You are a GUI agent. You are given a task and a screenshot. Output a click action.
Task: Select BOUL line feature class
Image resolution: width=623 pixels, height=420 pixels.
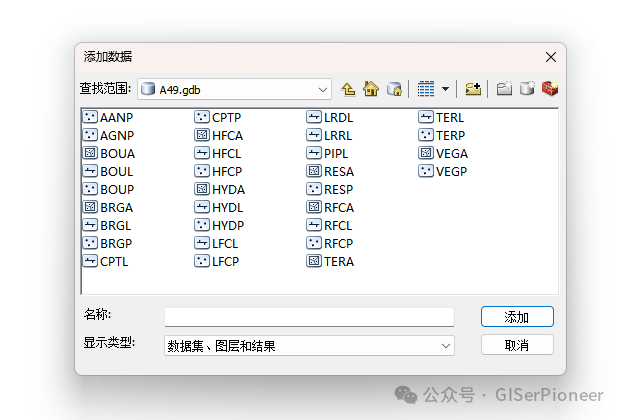(x=108, y=172)
